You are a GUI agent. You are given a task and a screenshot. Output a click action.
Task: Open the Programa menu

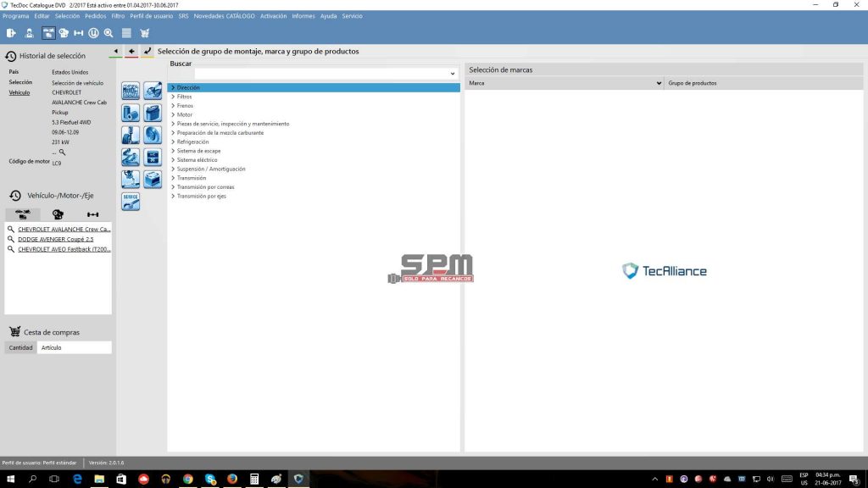tap(15, 16)
